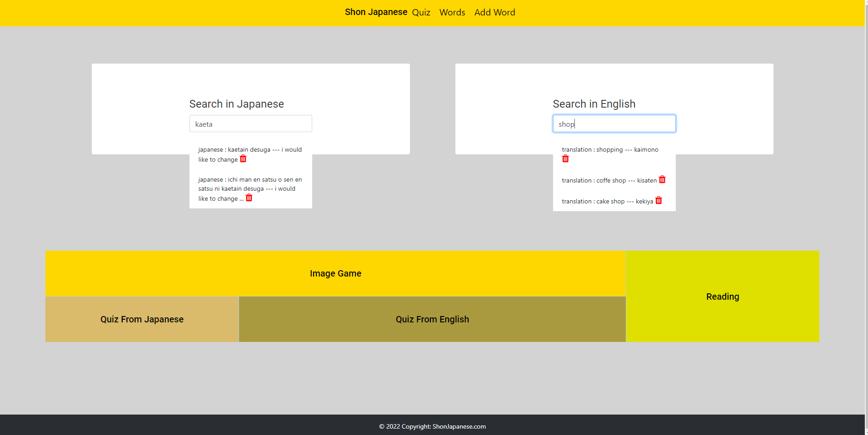
Task: Delete the 'coffe shop --- kisaten' entry
Action: click(x=662, y=179)
